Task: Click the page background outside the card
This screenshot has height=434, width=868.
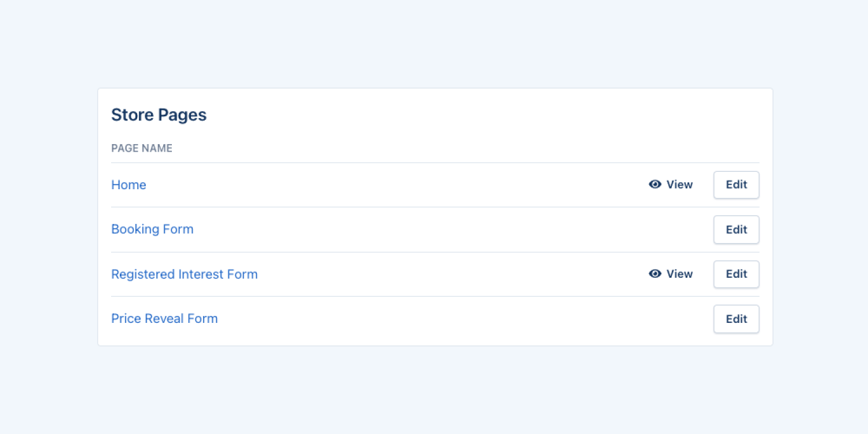Action: (434, 393)
